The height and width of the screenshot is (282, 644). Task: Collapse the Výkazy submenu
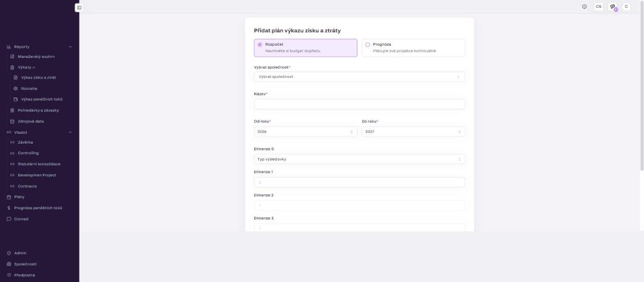click(x=34, y=67)
